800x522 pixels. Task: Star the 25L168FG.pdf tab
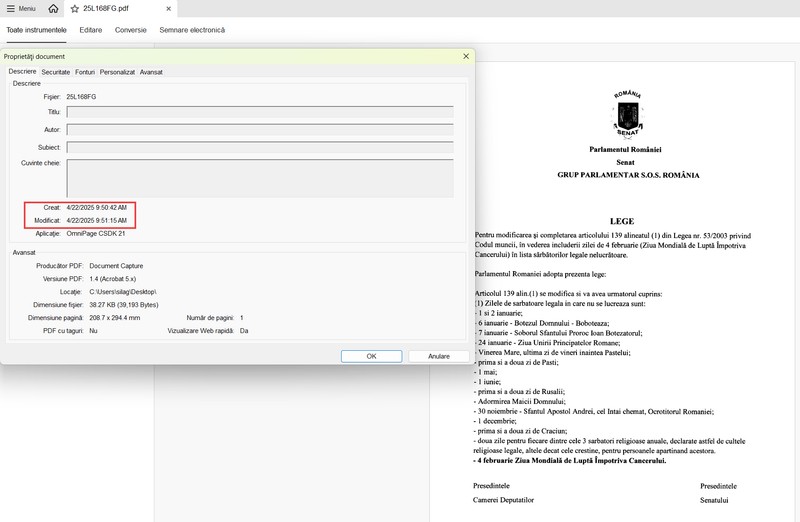pyautogui.click(x=74, y=9)
